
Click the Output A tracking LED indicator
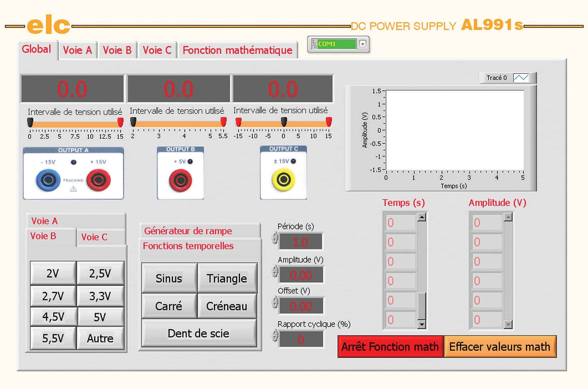[x=74, y=162]
